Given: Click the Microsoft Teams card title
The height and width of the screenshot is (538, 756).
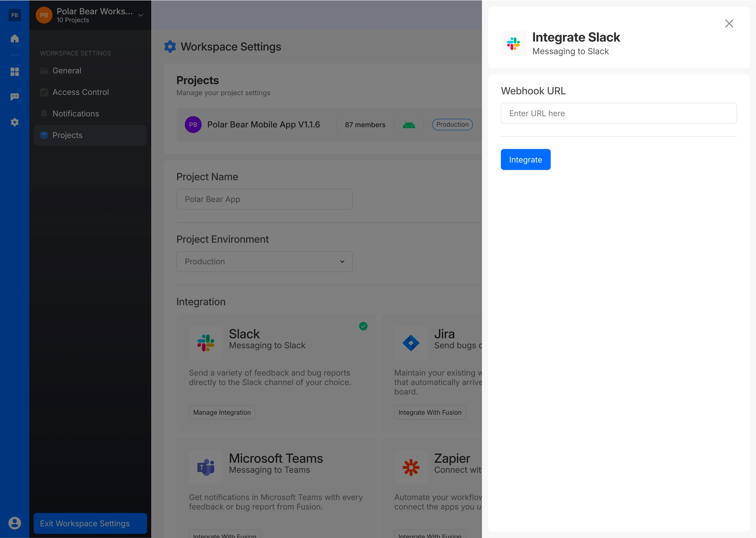Looking at the screenshot, I should [x=276, y=458].
